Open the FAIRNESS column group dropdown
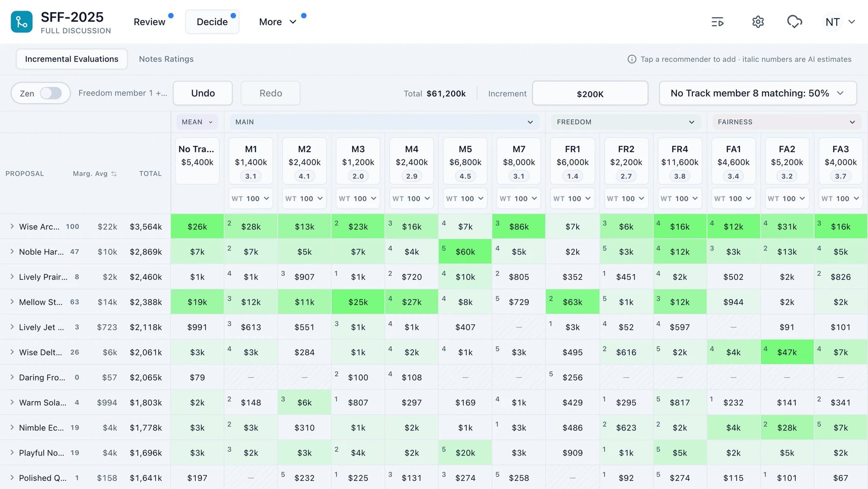 tap(787, 122)
